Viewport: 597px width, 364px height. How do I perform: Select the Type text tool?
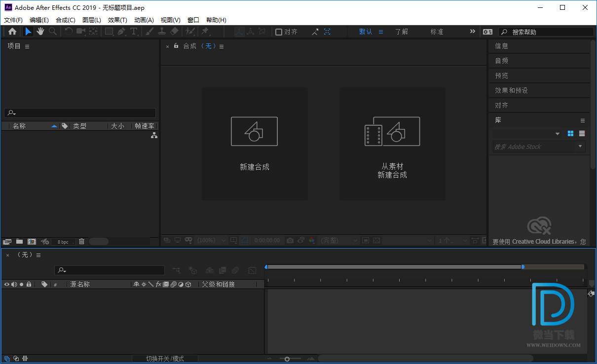coord(134,32)
